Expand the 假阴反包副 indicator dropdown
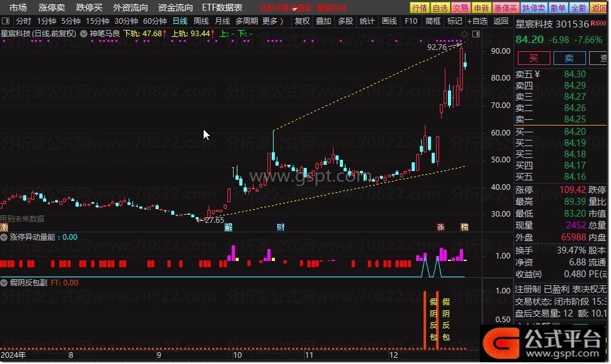Viewport: 611px width, 364px height. click(4, 283)
